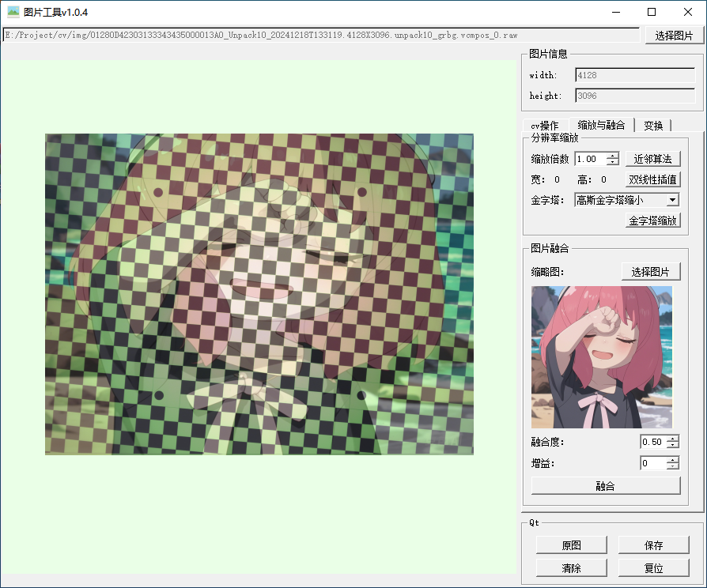The height and width of the screenshot is (588, 707).
Task: Click the 融合 button
Action: tap(606, 486)
